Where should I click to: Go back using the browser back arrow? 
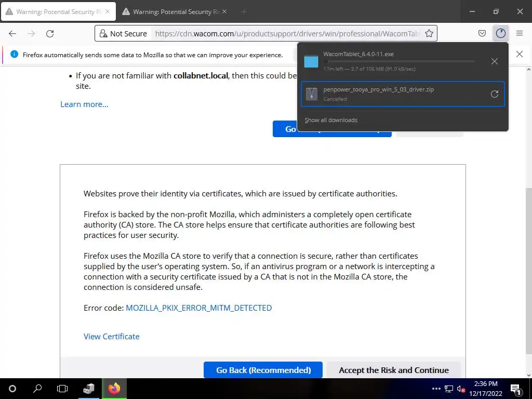click(x=12, y=34)
